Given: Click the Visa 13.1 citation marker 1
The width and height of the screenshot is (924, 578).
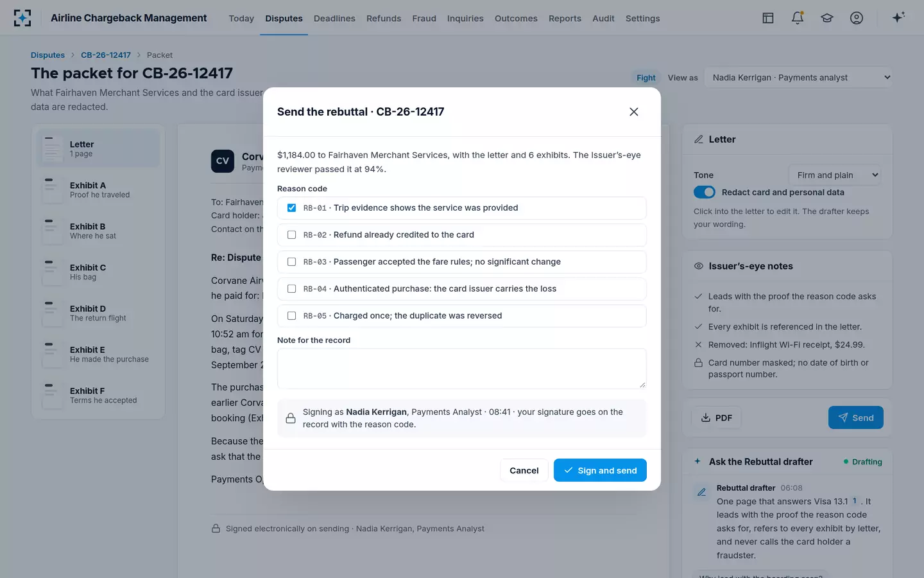Looking at the screenshot, I should [x=855, y=501].
